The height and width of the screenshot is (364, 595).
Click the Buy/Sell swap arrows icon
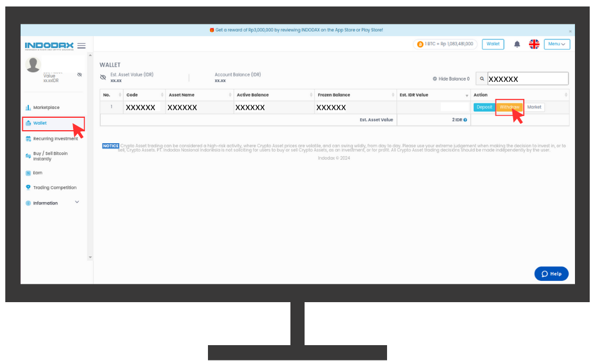click(28, 156)
